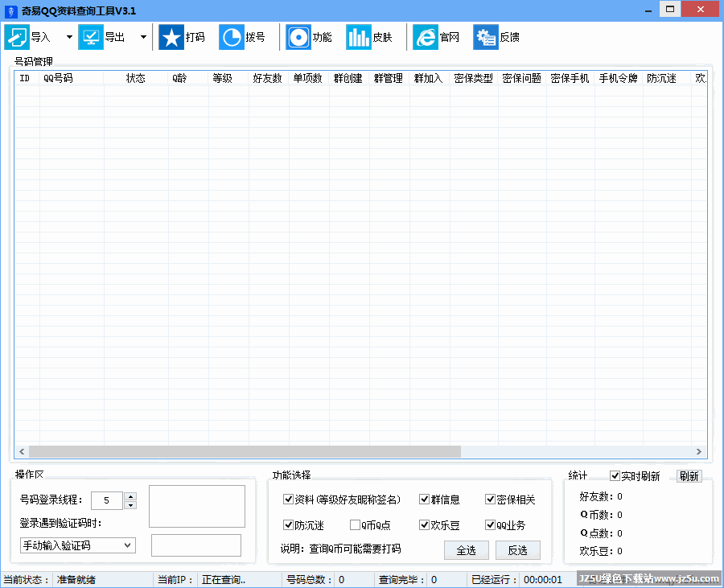Click the 防沉迷 column header
Viewport: 724px width, 588px height.
[x=667, y=78]
